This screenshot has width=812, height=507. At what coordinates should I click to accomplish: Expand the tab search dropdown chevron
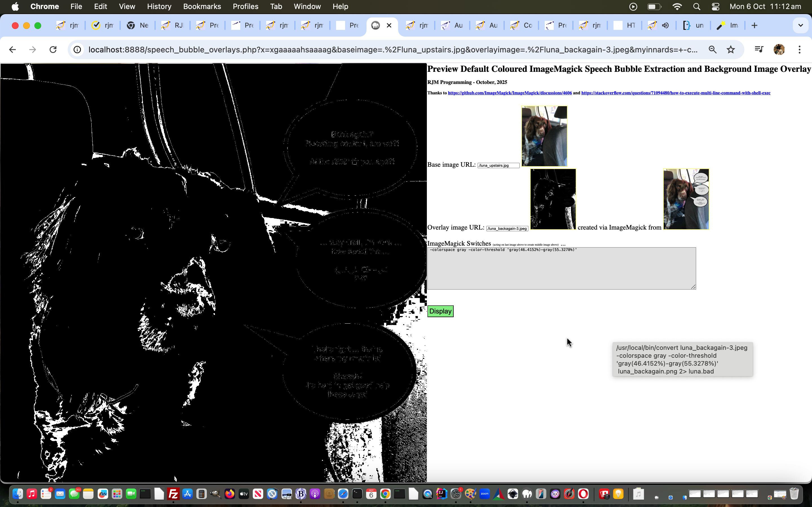800,25
